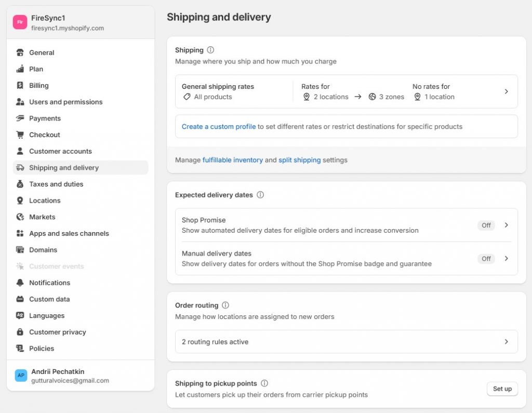
Task: Select Users and permissions menu item
Action: point(81,102)
